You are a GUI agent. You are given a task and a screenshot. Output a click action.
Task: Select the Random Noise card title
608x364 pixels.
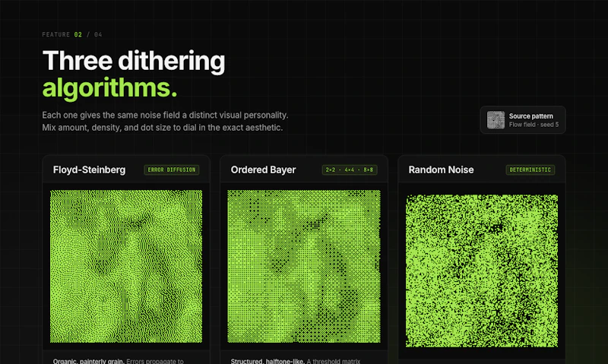(441, 169)
